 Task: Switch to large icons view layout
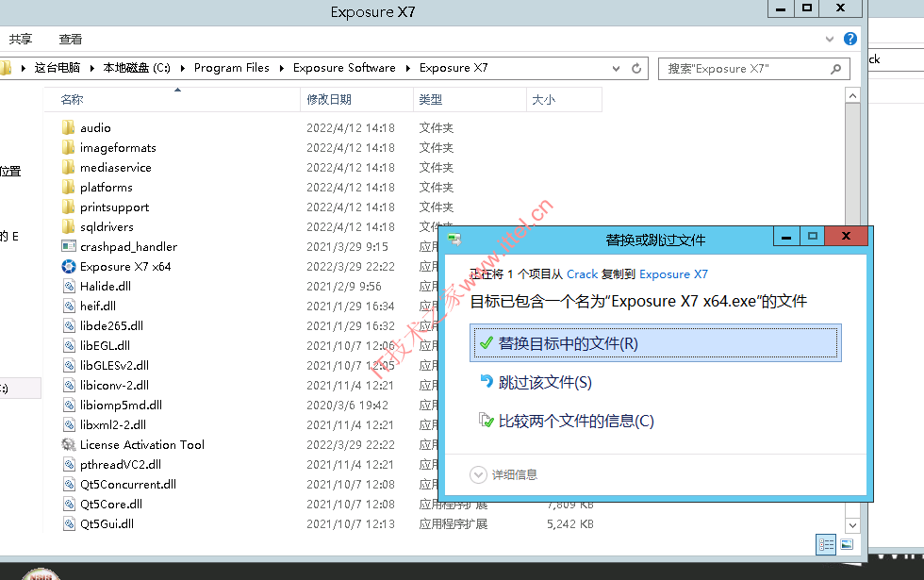click(x=847, y=544)
